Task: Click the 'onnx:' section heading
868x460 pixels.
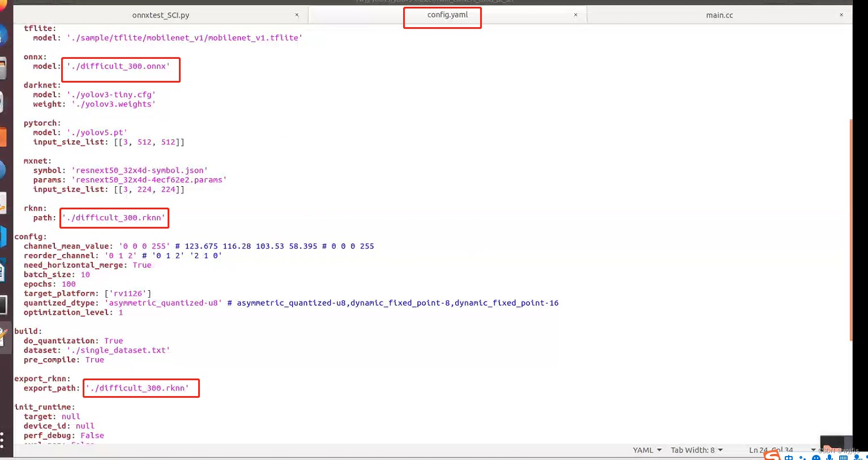Action: point(35,57)
